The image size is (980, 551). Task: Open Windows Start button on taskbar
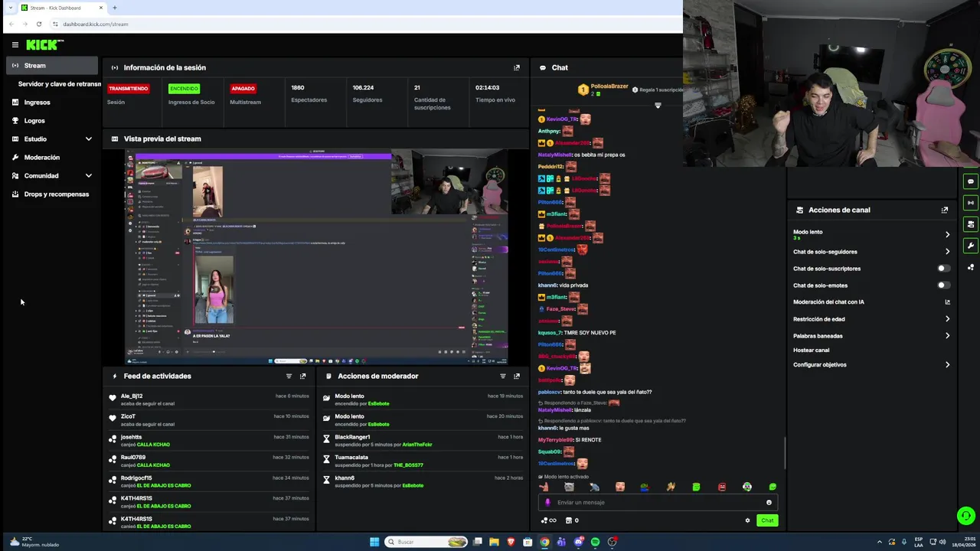374,542
